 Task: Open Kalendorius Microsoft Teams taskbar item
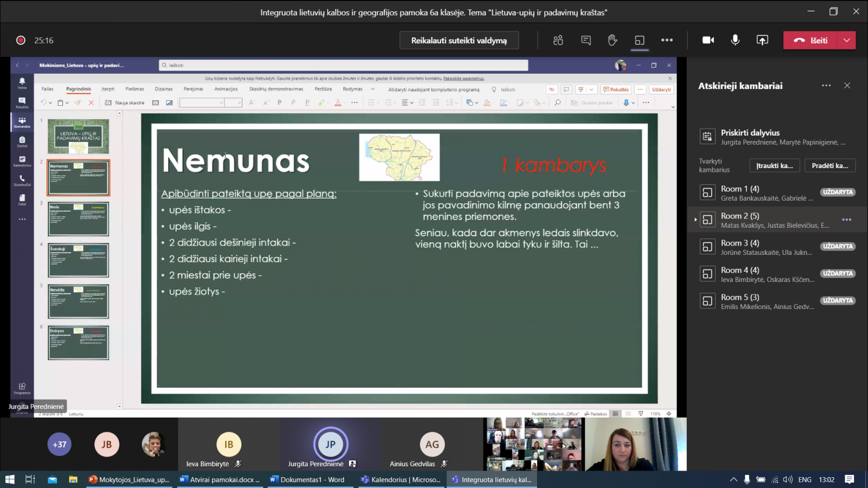pos(401,479)
